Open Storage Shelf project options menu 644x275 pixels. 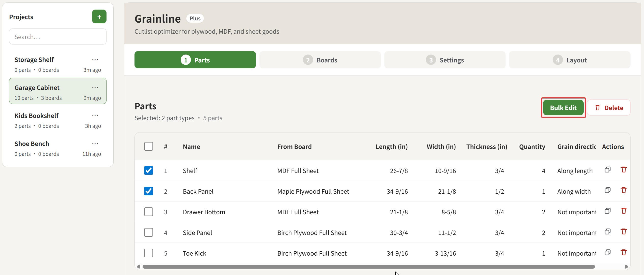pyautogui.click(x=95, y=59)
